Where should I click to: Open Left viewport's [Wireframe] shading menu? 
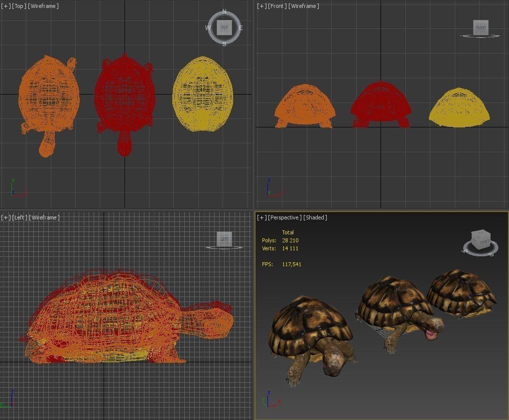tap(44, 217)
